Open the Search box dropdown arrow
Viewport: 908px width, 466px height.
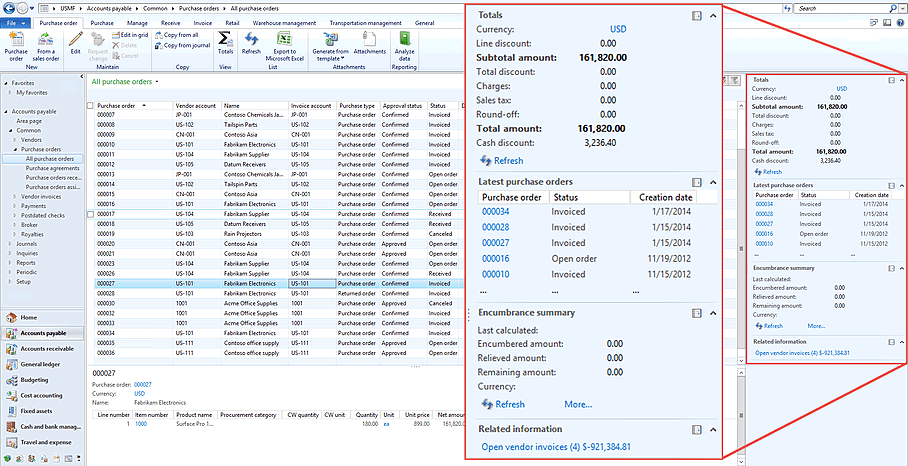coord(903,9)
